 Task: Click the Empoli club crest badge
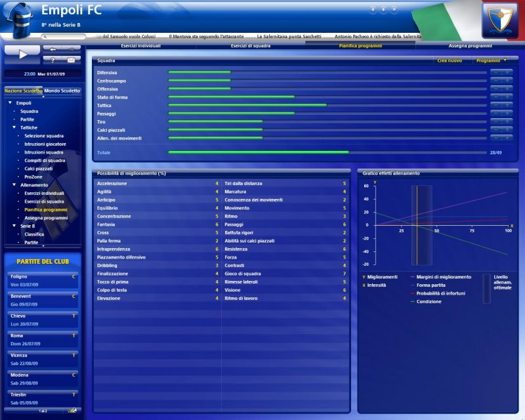tap(500, 20)
